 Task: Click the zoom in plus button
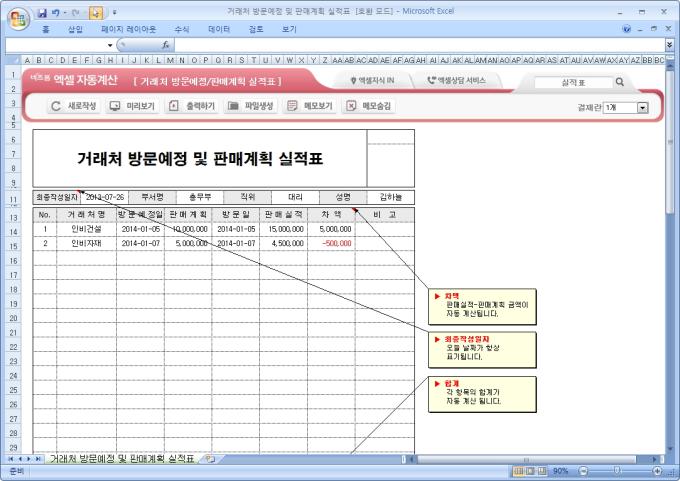[657, 471]
